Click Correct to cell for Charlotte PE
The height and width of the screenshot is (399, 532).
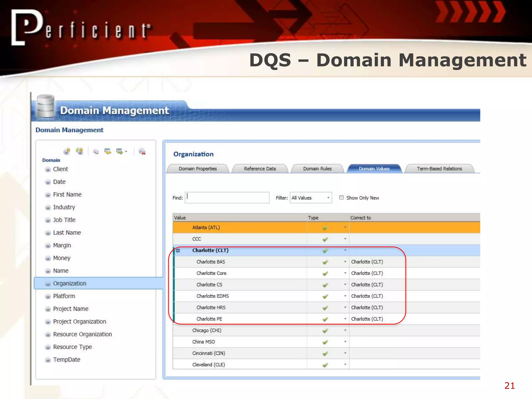click(x=415, y=319)
